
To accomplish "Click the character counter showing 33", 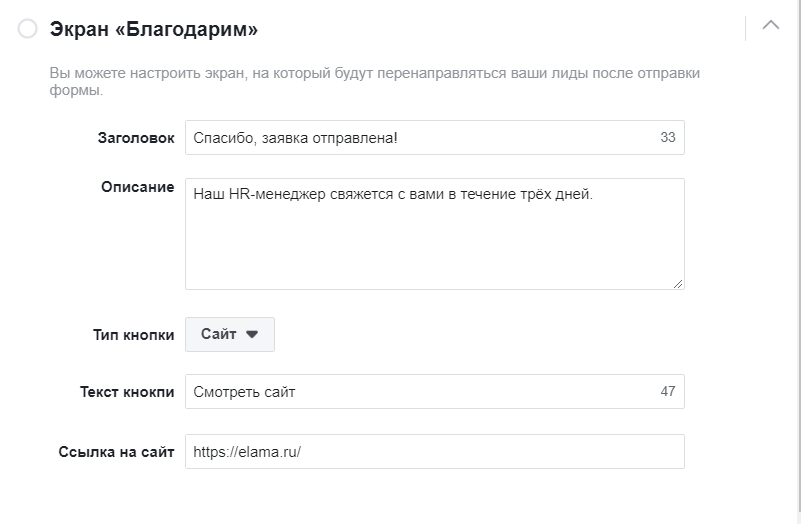I will coord(667,138).
